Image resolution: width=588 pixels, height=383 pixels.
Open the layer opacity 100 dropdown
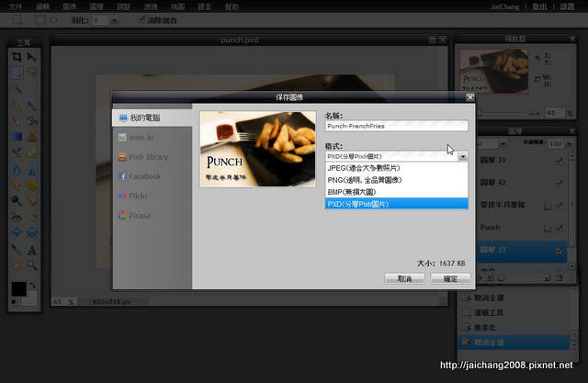click(x=570, y=143)
